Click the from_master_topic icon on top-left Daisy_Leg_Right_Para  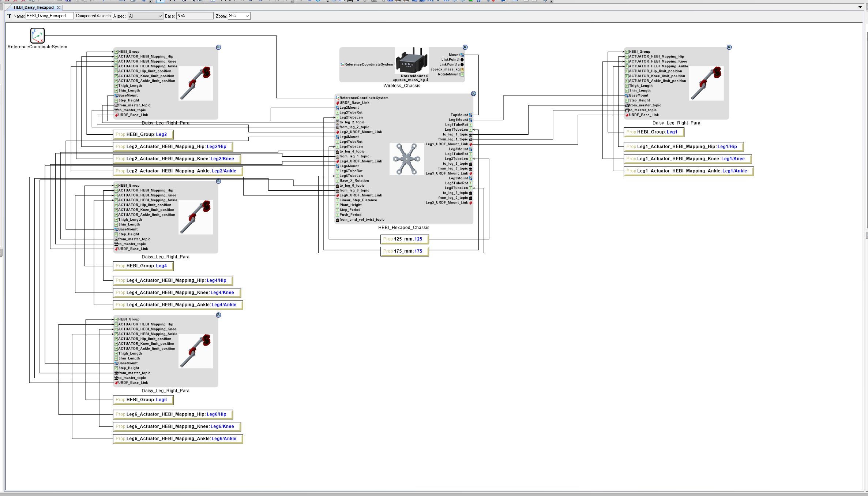tap(116, 105)
